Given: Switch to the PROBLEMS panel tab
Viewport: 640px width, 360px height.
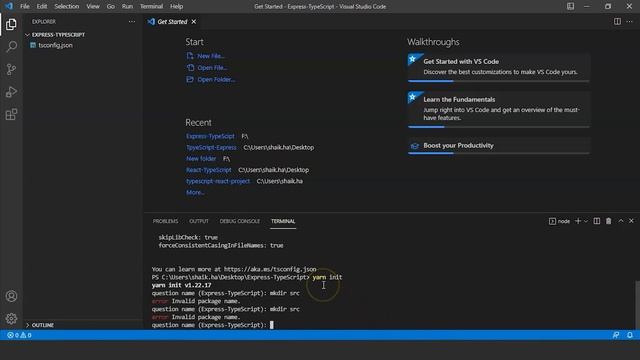Looking at the screenshot, I should [165, 221].
